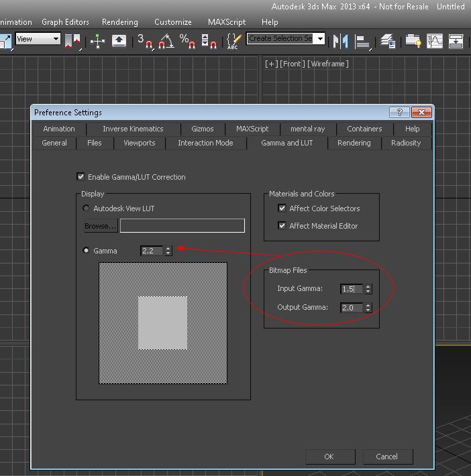Open the Graph Editors menu
The image size is (471, 476).
(x=65, y=22)
